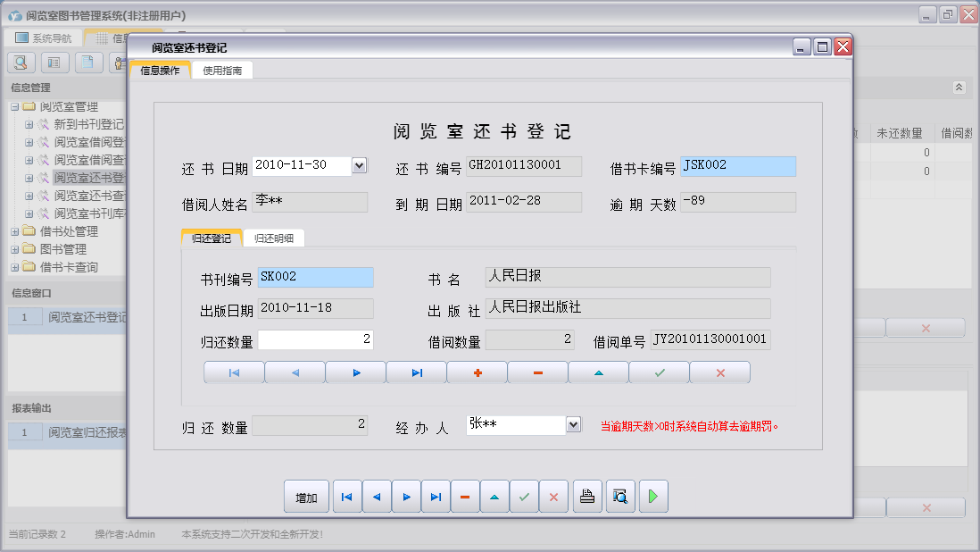This screenshot has height=552, width=980.
Task: Click the 借书卡编号 input field
Action: 738,165
